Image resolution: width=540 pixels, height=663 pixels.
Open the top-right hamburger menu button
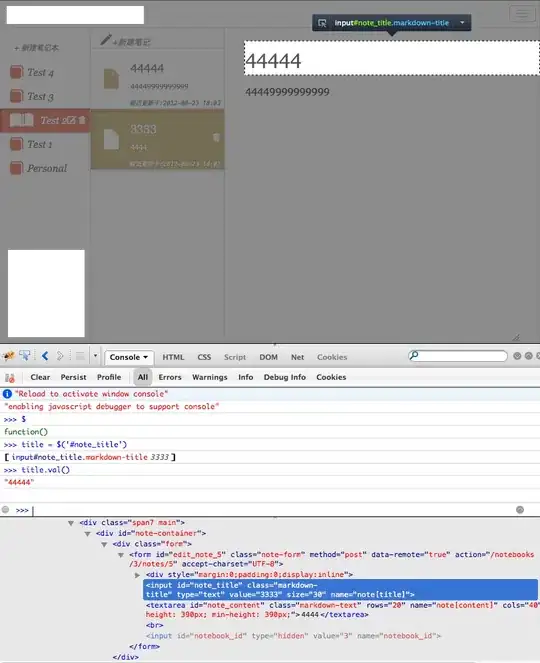pyautogui.click(x=522, y=14)
